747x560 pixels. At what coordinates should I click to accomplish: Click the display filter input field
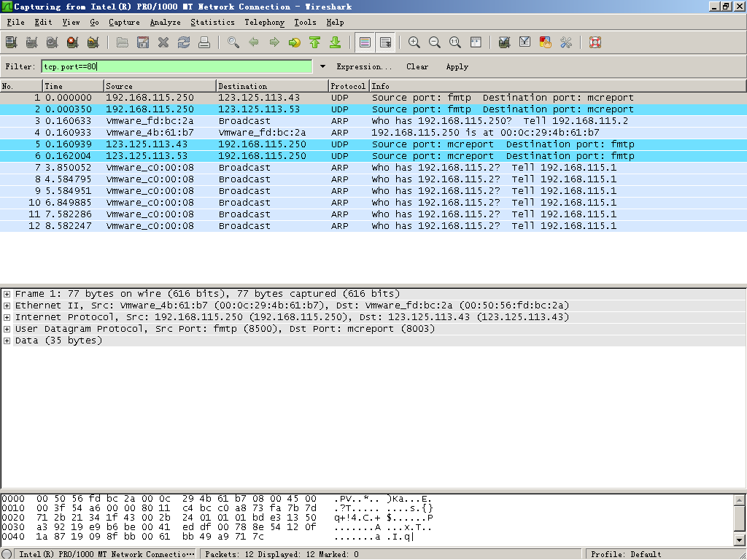point(177,66)
